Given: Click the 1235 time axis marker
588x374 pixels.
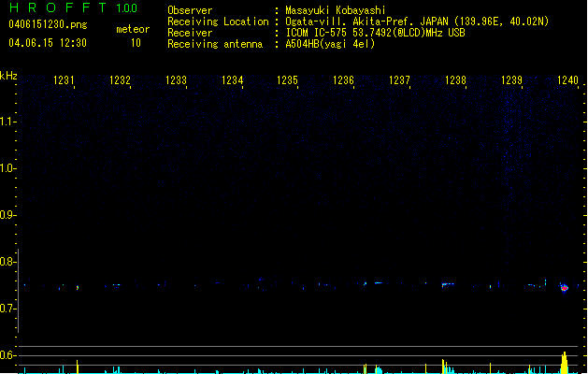Looking at the screenshot, I should (x=287, y=80).
